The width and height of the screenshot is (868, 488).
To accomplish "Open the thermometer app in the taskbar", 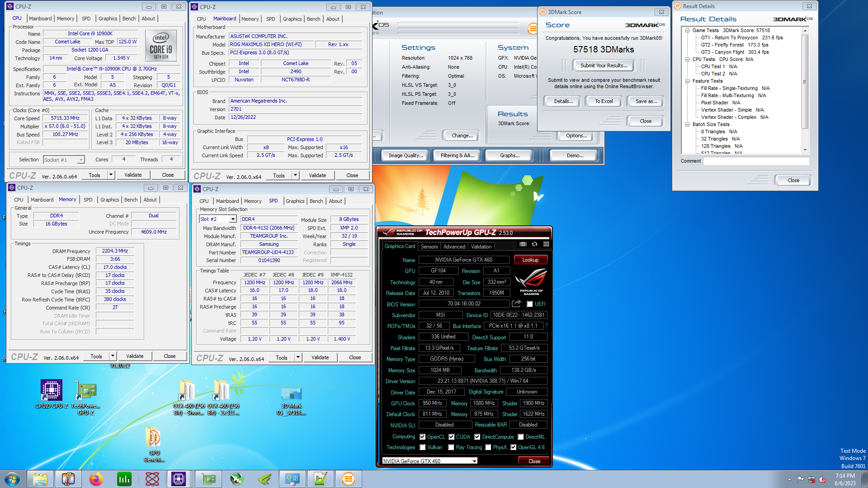I will [x=68, y=479].
